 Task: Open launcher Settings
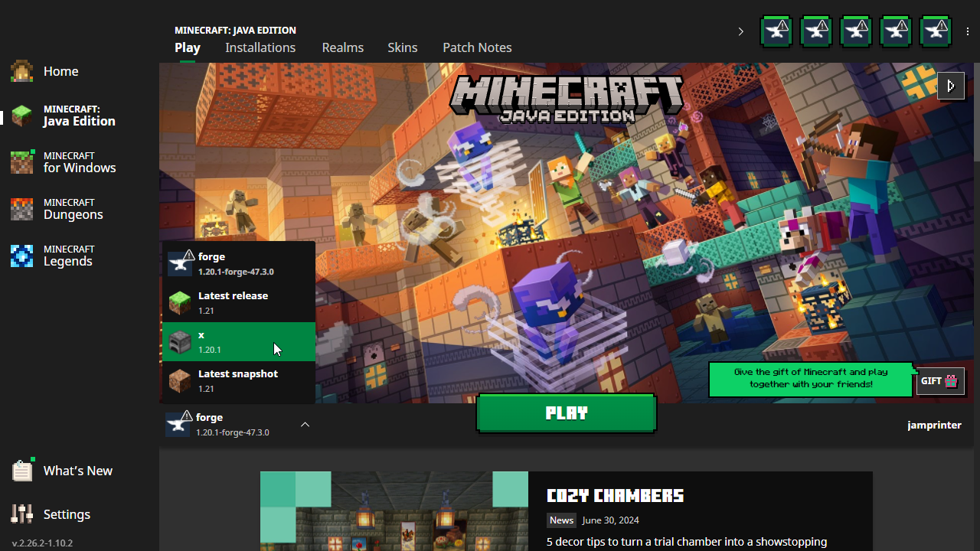click(66, 514)
